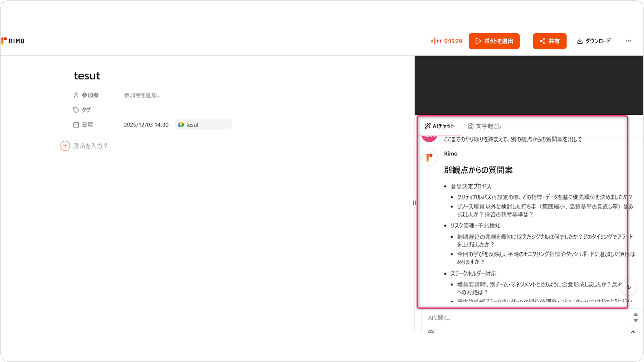Open the tesut Google Meet chip
The width and height of the screenshot is (644, 362).
pos(203,125)
